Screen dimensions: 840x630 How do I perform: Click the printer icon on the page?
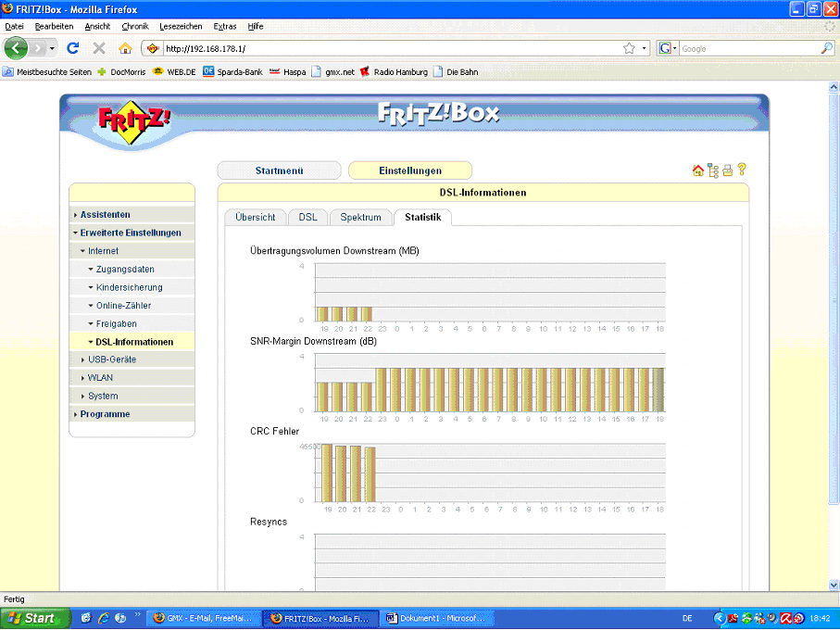[727, 170]
